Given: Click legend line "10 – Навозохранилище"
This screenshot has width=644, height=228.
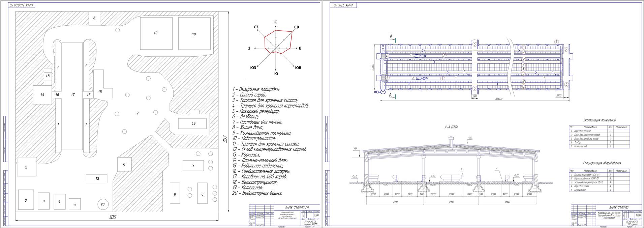Looking at the screenshot, I should tap(254, 138).
